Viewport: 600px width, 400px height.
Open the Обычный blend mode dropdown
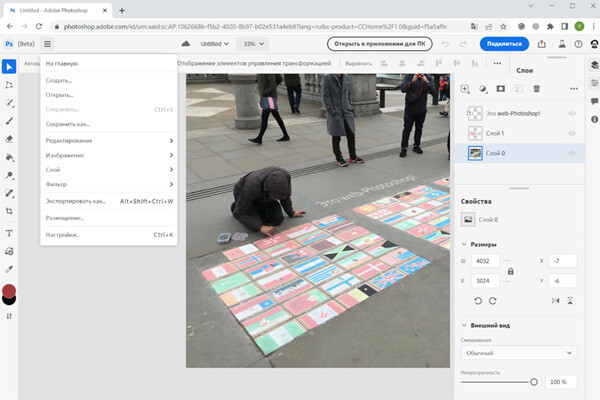(517, 353)
